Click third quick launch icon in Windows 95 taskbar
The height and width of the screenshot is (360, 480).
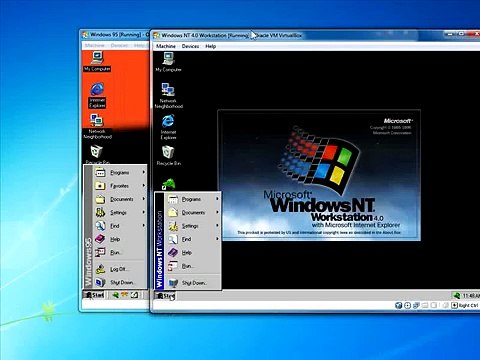pos(134,295)
